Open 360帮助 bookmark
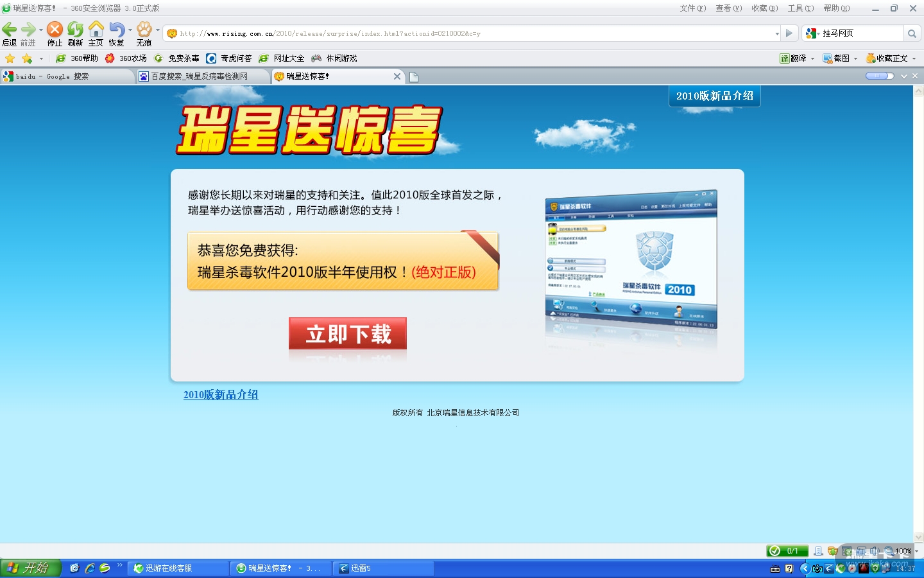Viewport: 924px width, 578px height. point(77,58)
